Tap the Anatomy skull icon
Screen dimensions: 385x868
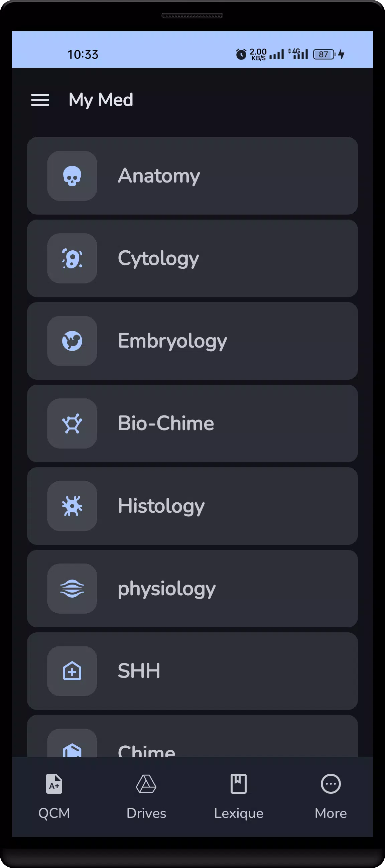pos(72,176)
